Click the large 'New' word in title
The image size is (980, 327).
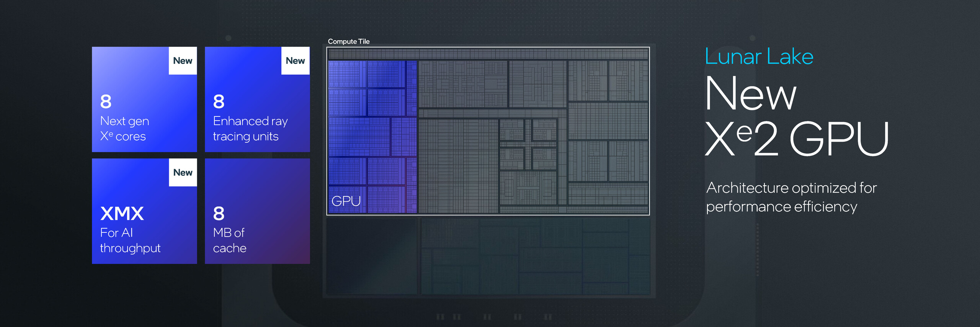751,93
